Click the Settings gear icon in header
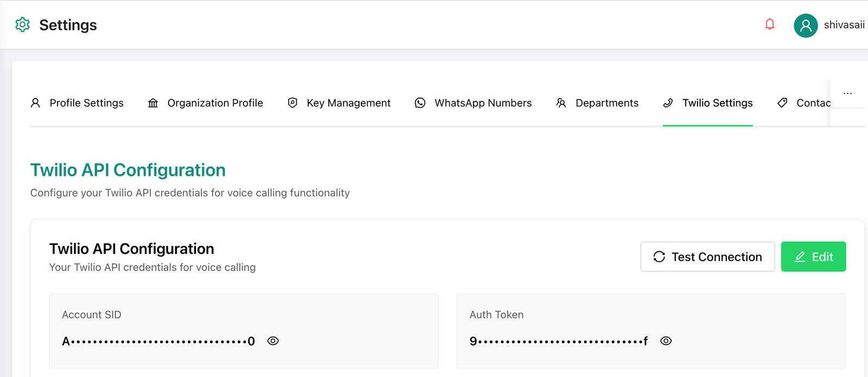The image size is (868, 377). click(22, 24)
